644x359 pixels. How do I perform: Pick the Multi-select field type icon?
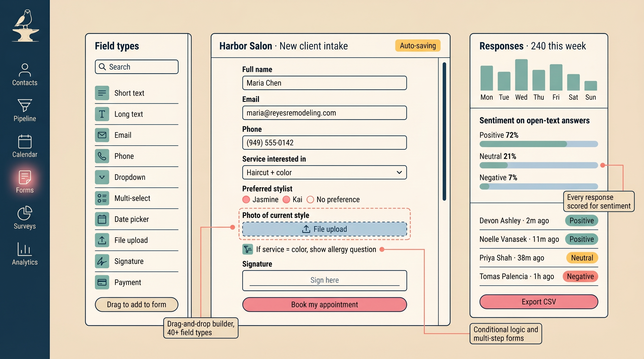[x=102, y=198]
